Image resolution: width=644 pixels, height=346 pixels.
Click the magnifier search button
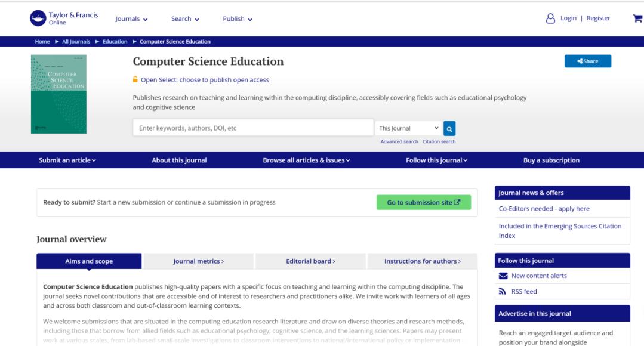pos(449,128)
